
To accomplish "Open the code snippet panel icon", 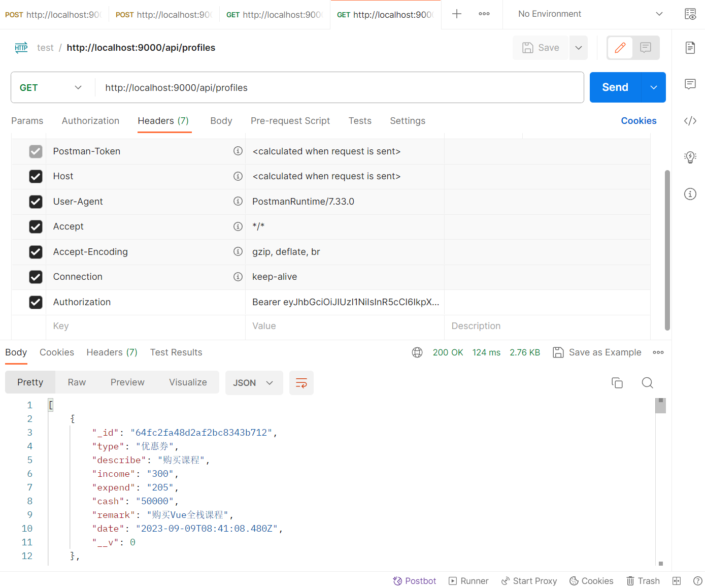I will [690, 121].
